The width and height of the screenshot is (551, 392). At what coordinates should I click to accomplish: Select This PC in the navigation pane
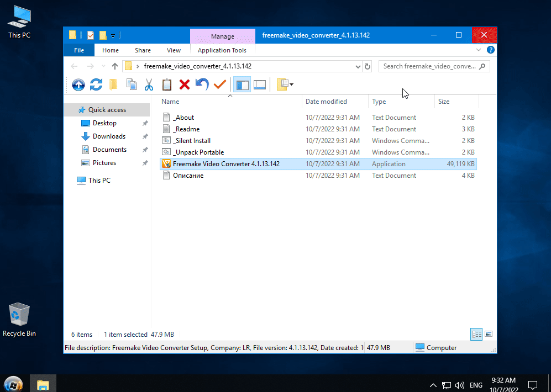99,181
